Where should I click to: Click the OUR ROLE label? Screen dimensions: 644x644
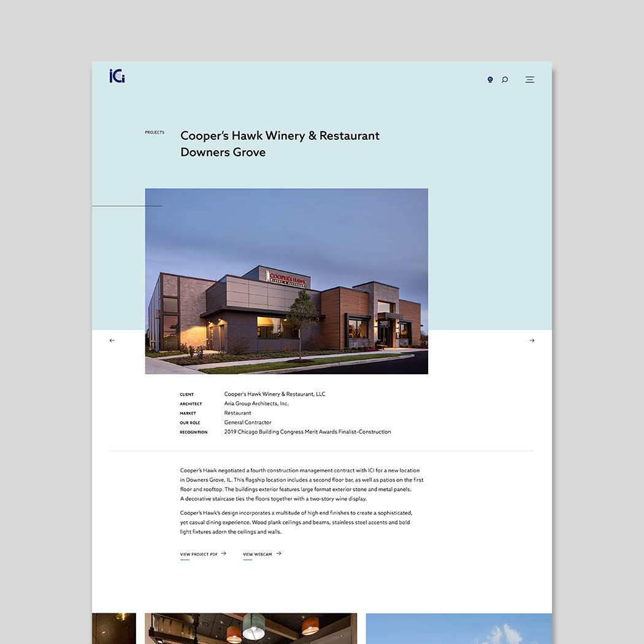[190, 423]
